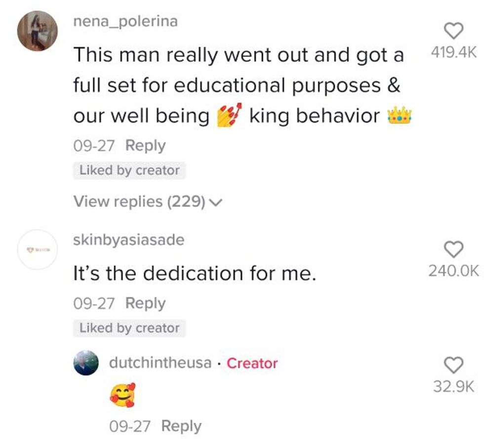Click the 32.9K like count
The height and width of the screenshot is (448, 484).
tap(453, 386)
